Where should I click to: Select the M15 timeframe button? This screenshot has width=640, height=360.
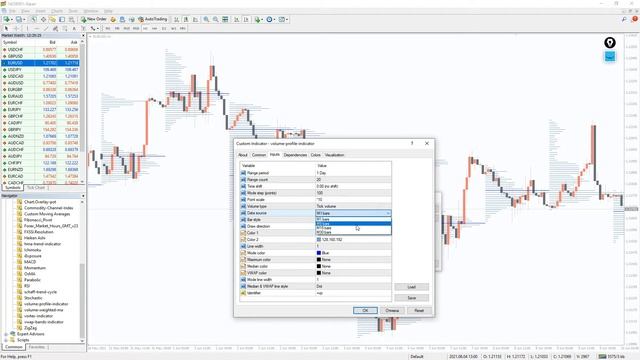(127, 29)
